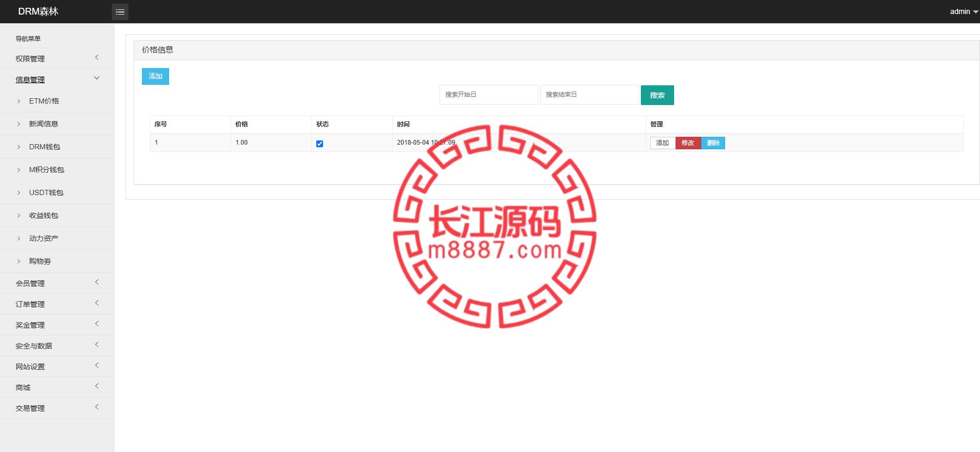Open the admin user dropdown
980x452 pixels.
[x=964, y=11]
